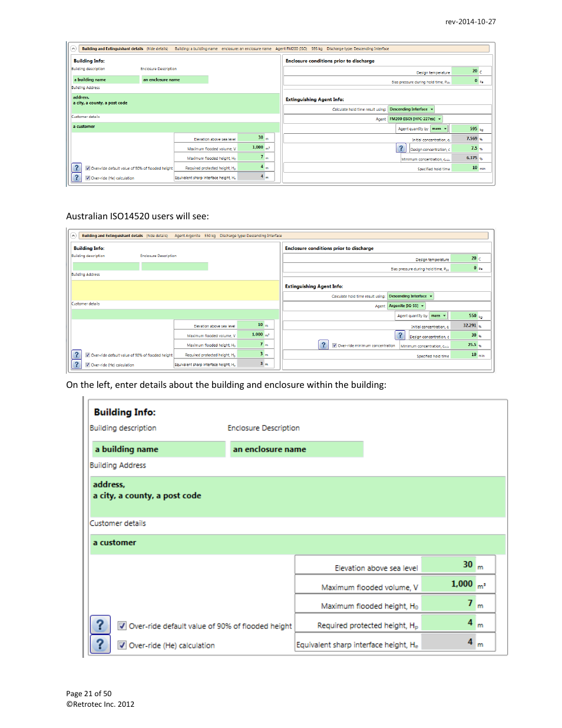Click 'a building name' field in FM200 screenshot
The height and width of the screenshot is (728, 562).
coord(106,80)
